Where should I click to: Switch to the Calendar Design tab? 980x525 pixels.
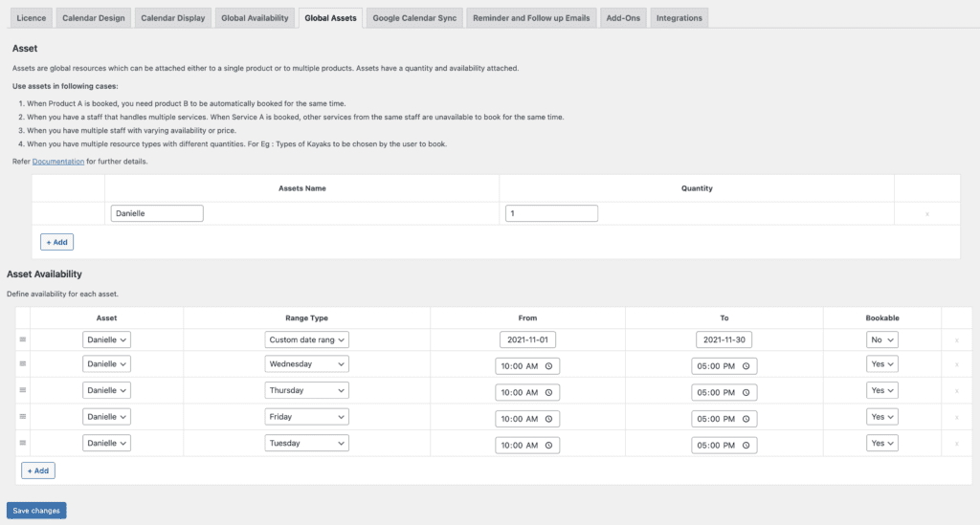coord(94,18)
